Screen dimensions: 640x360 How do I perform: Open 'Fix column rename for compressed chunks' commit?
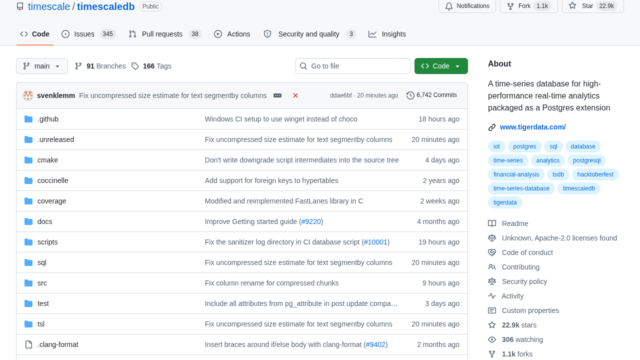[271, 283]
